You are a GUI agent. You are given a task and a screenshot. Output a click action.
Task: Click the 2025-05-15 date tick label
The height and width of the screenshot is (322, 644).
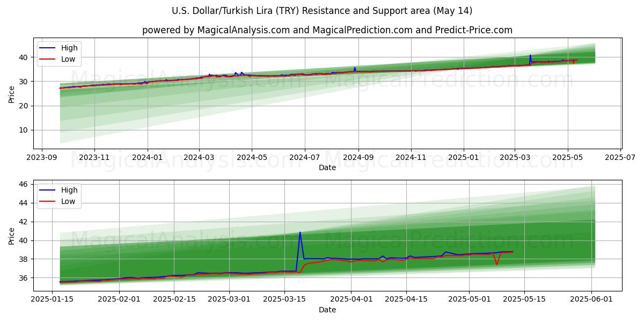[x=524, y=299]
